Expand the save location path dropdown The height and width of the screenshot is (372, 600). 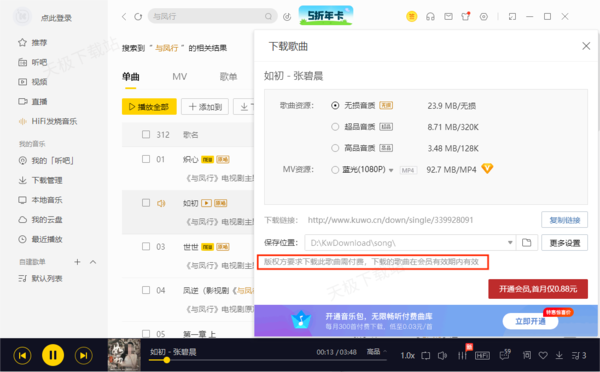510,243
